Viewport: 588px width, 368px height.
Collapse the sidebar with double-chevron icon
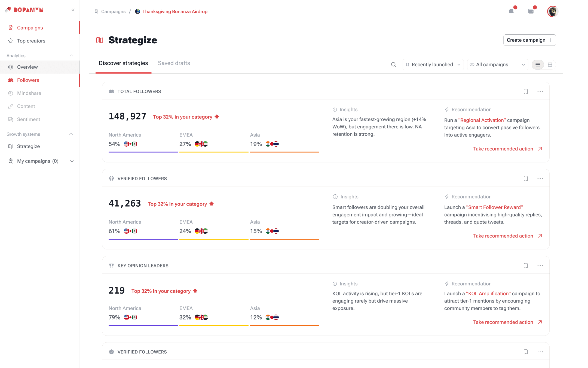(73, 10)
